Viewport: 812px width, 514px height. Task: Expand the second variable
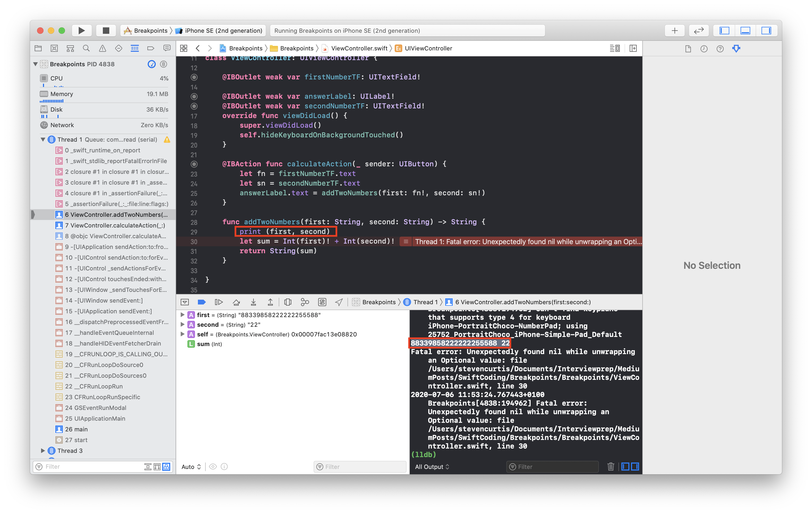(182, 324)
